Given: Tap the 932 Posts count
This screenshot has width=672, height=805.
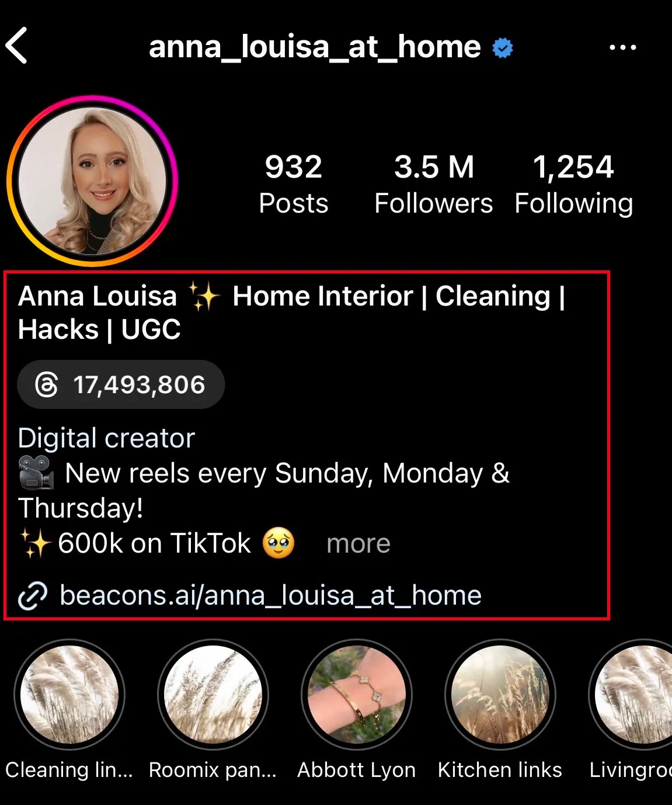Looking at the screenshot, I should pyautogui.click(x=294, y=185).
